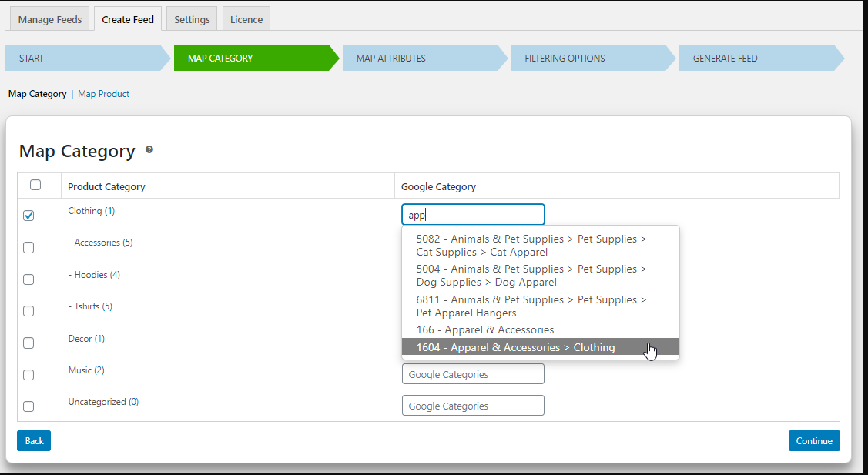Go to the Generate Feed step
This screenshot has height=475, width=868.
[725, 59]
